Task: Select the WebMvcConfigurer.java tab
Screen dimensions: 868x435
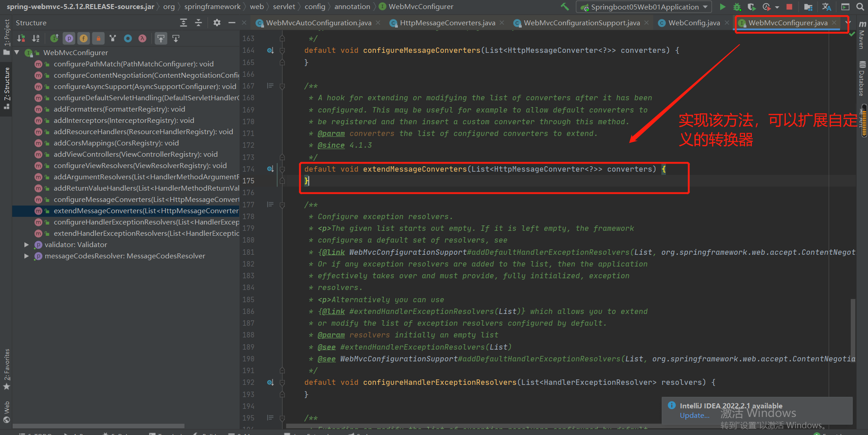Action: (788, 23)
